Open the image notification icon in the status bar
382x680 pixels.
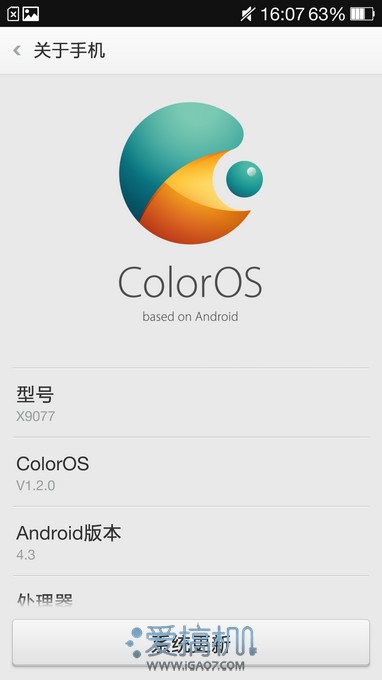coord(31,14)
